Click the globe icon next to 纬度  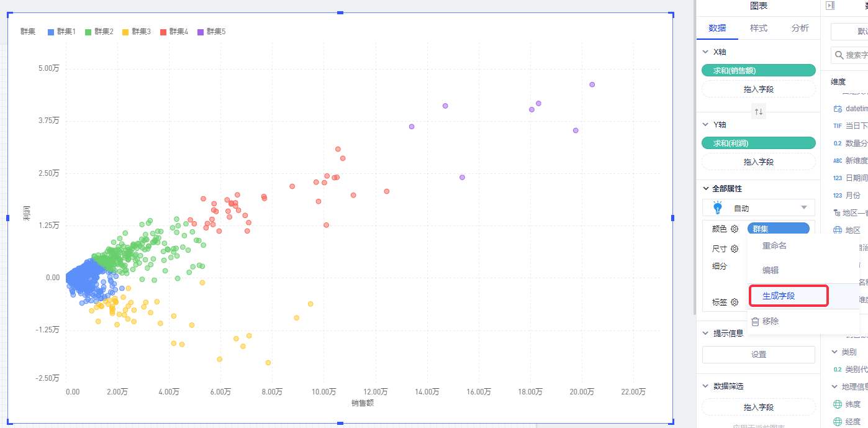pyautogui.click(x=838, y=404)
